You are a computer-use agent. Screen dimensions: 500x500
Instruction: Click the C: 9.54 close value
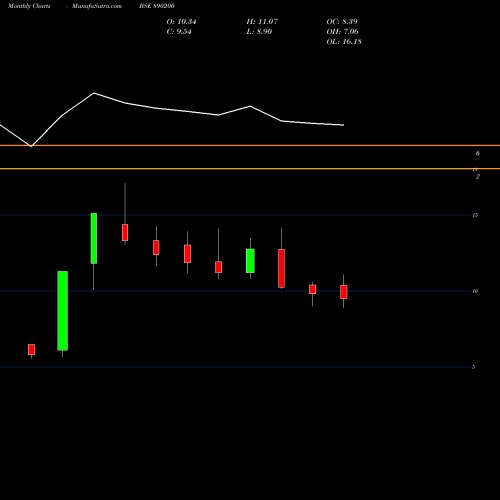click(179, 32)
